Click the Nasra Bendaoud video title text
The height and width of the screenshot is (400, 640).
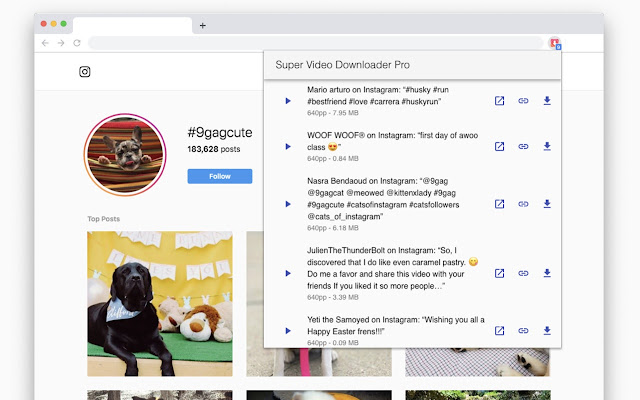coord(383,199)
